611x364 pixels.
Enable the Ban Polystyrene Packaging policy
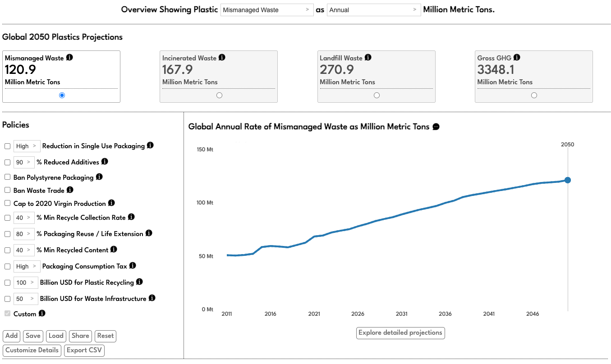[x=7, y=177]
